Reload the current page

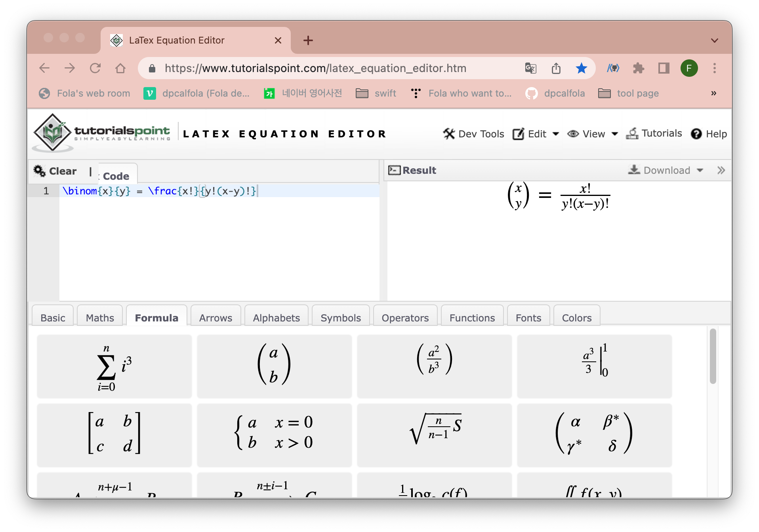click(95, 68)
